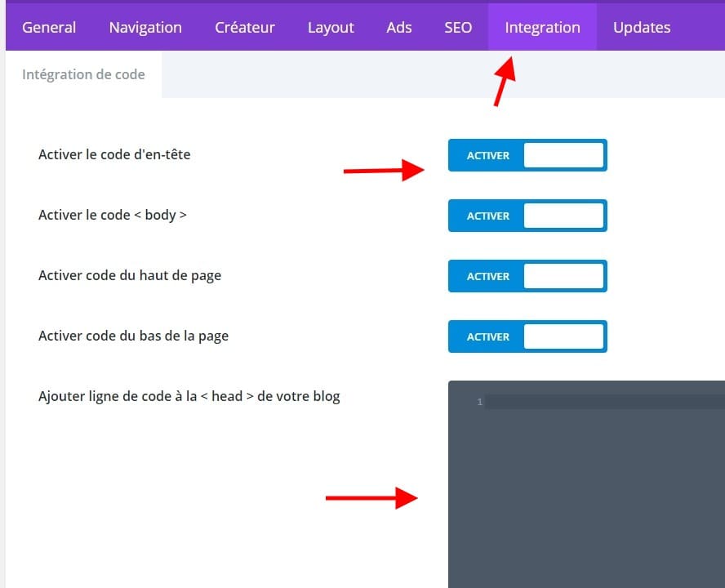Open the Créateur tab
Screen dimensions: 725x588
pyautogui.click(x=245, y=27)
